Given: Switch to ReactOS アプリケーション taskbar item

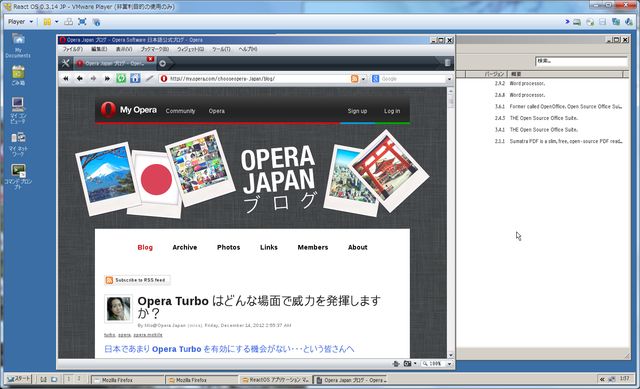Looking at the screenshot, I should pos(275,380).
